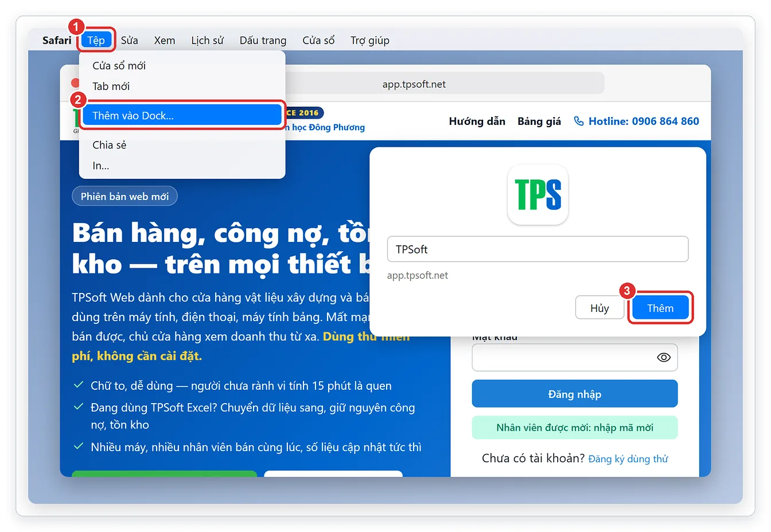The image size is (771, 532).
Task: Open the Safari application menu
Action: click(x=57, y=40)
